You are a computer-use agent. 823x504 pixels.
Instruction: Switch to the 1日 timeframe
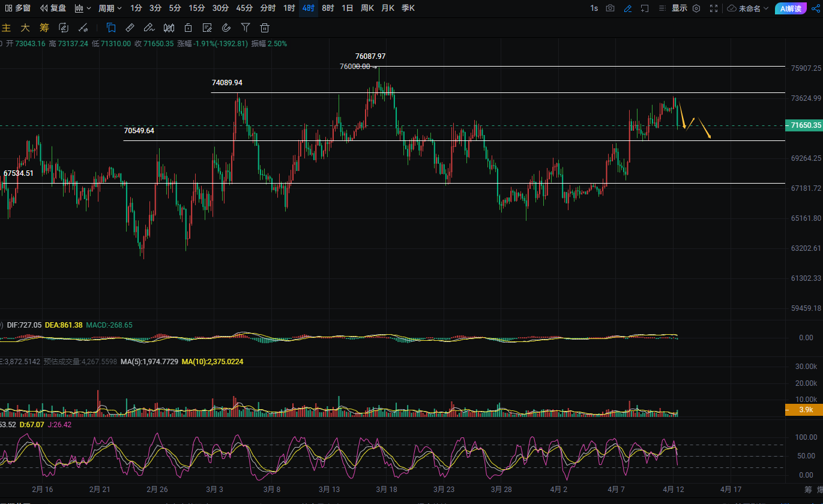tap(347, 8)
